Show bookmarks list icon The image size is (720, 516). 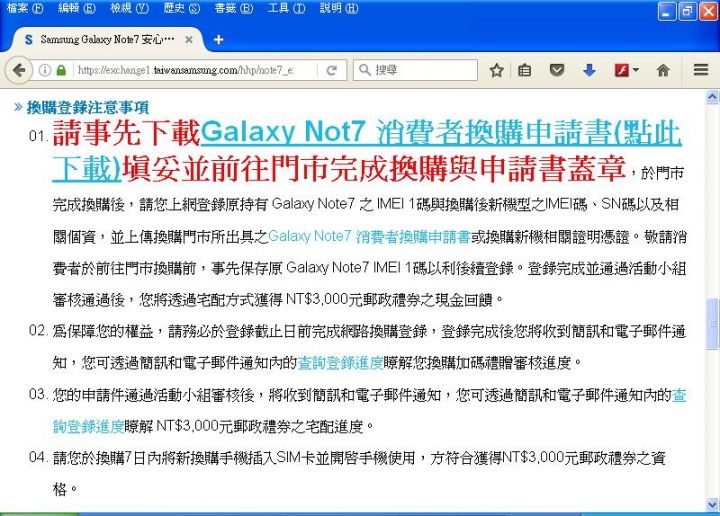pos(524,70)
